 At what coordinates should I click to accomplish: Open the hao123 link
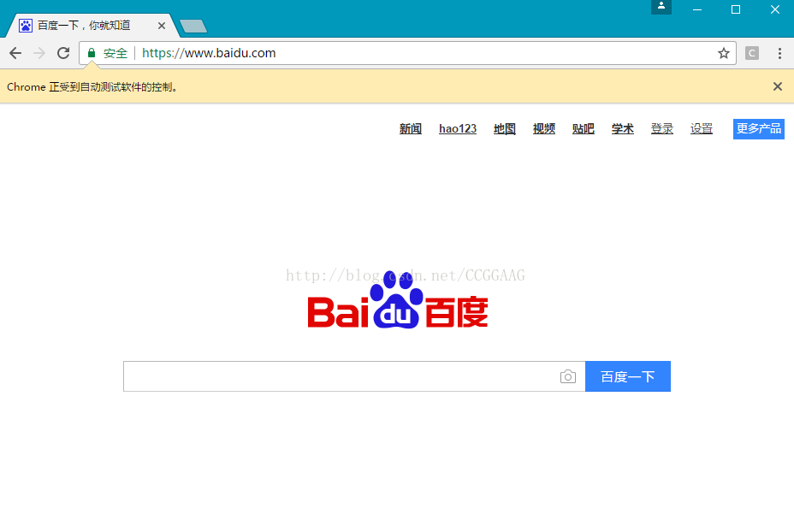458,129
